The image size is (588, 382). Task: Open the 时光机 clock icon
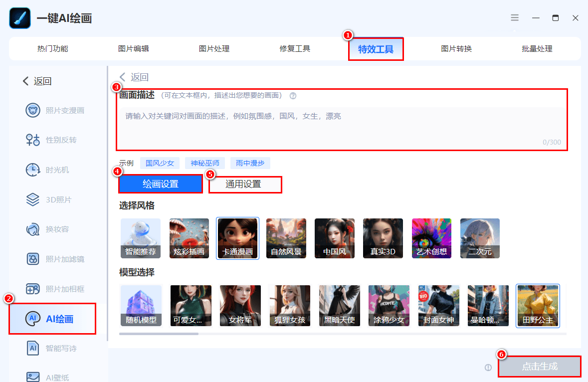point(33,170)
